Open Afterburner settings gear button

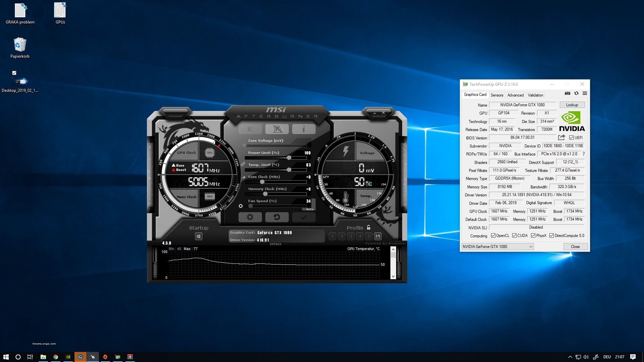coord(250,217)
